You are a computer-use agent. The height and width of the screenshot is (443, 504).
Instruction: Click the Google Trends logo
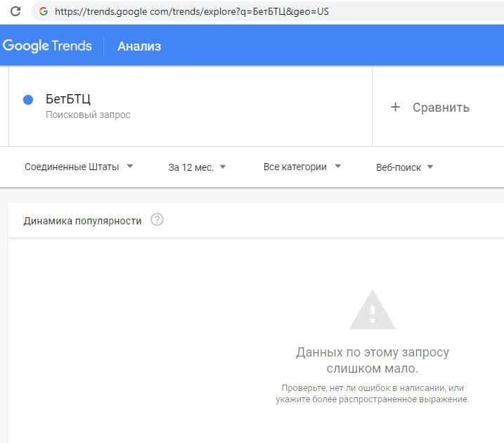47,46
